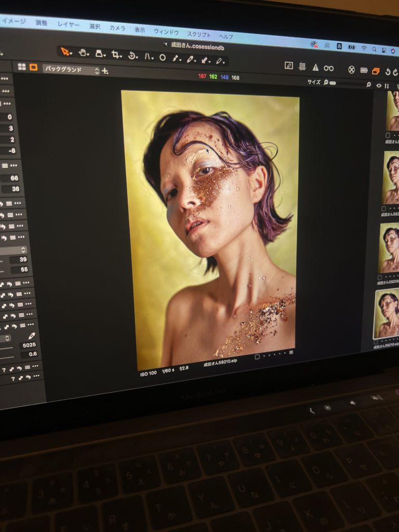Click the exposure warning triangle icon
The height and width of the screenshot is (532, 399).
[x=315, y=67]
